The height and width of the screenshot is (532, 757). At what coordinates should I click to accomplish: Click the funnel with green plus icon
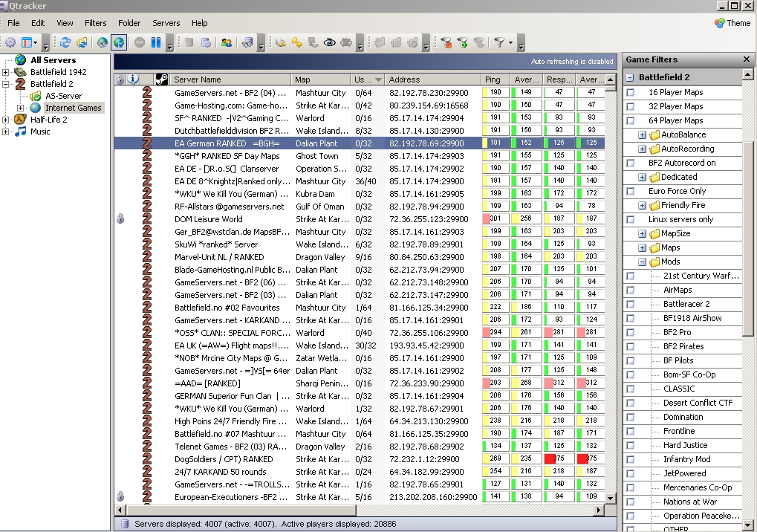(x=463, y=42)
